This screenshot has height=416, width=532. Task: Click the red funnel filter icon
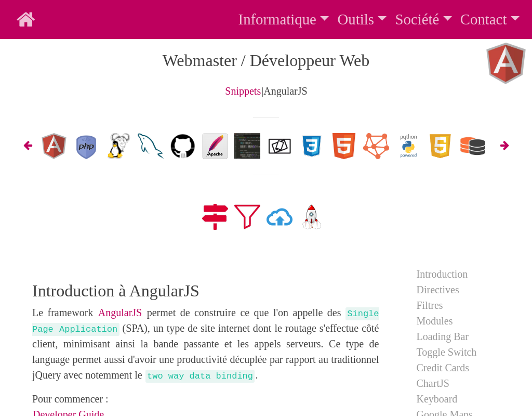coord(247,217)
